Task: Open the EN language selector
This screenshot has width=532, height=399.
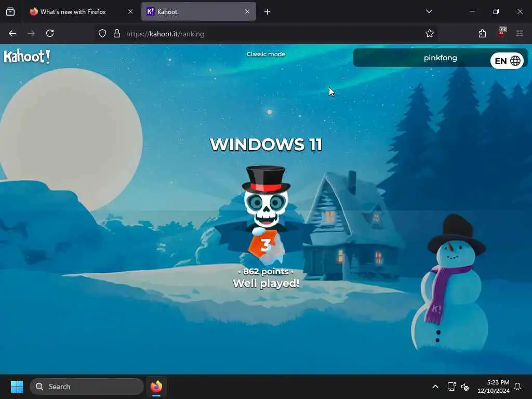Action: [x=507, y=61]
